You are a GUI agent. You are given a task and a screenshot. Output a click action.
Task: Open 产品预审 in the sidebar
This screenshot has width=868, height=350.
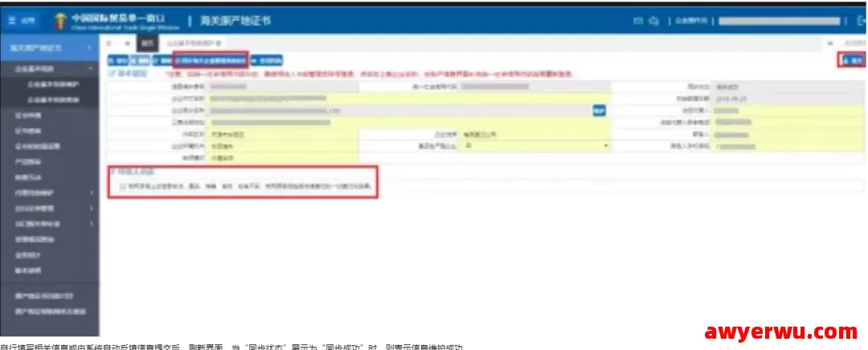coord(27,162)
